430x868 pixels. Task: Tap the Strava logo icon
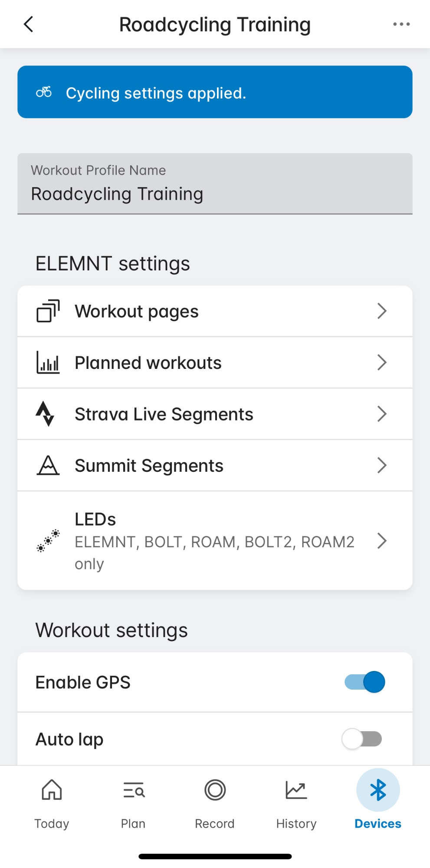click(x=45, y=414)
